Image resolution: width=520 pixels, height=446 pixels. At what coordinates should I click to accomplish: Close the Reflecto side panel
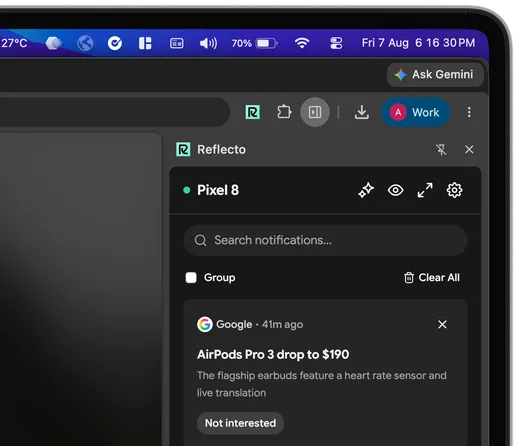(x=469, y=149)
